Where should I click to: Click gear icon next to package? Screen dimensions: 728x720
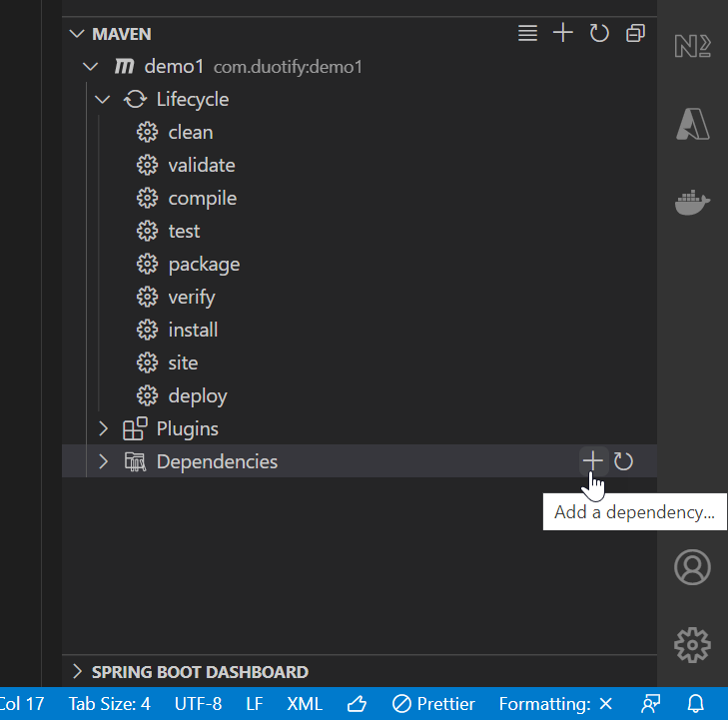click(147, 265)
